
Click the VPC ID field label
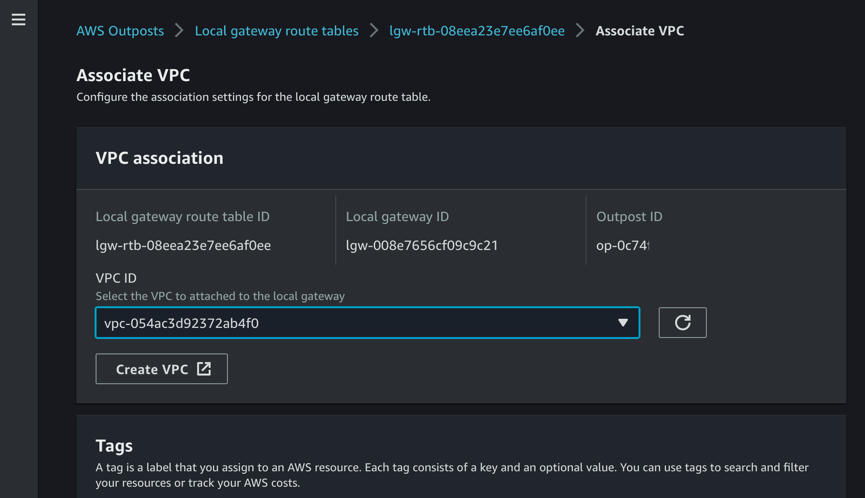(116, 278)
